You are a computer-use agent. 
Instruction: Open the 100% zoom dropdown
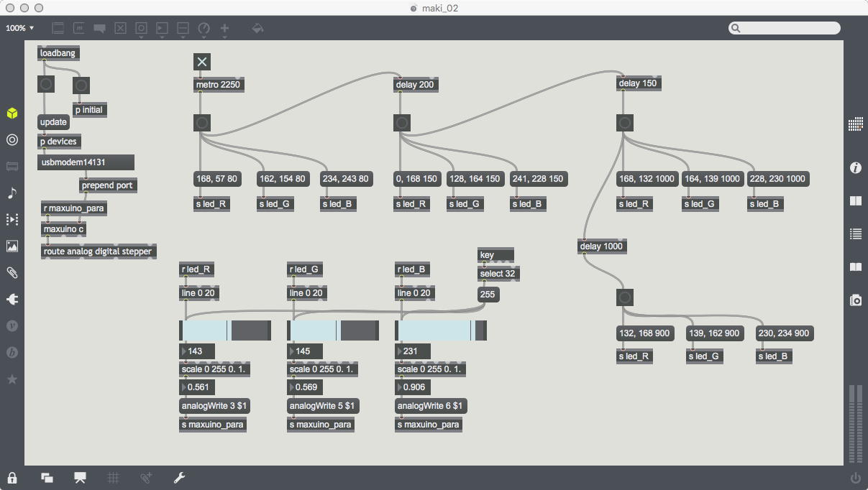coord(20,28)
